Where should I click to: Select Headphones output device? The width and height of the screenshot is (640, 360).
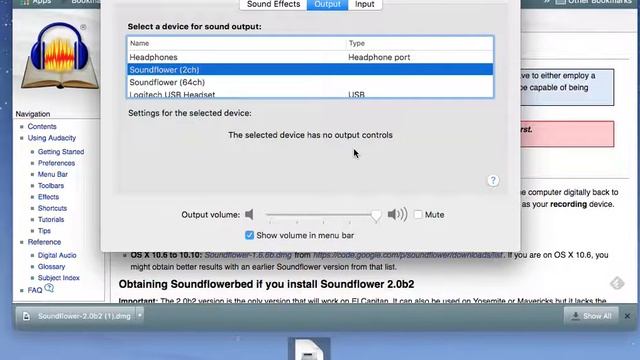pos(310,57)
